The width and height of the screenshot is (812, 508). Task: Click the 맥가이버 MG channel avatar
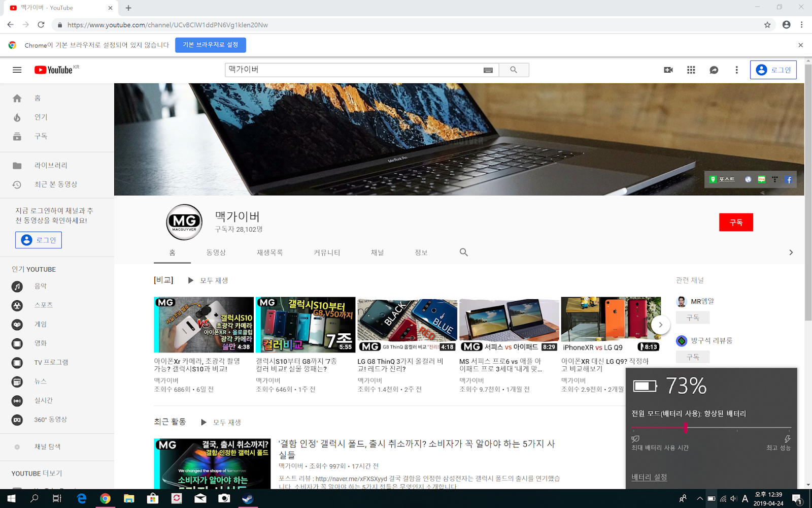[x=184, y=222]
